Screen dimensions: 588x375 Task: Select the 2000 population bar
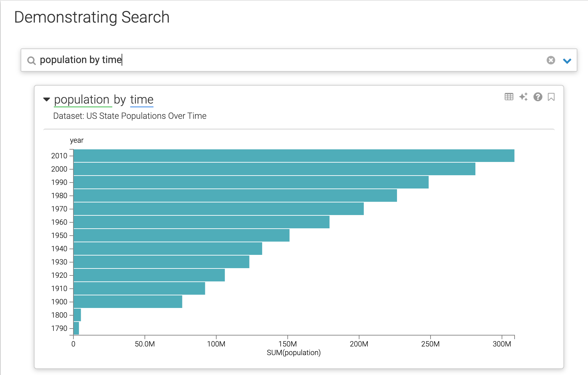pyautogui.click(x=274, y=169)
